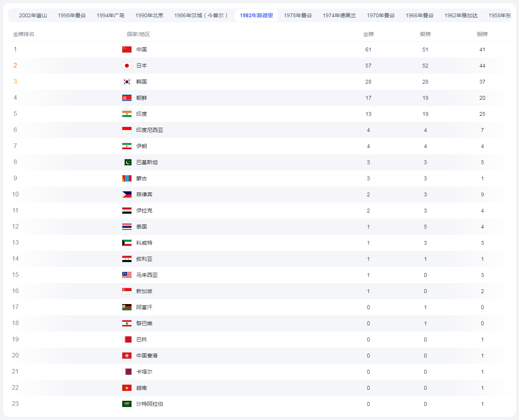The height and width of the screenshot is (420, 519).
Task: Select the 1970年曼谷 tab
Action: coord(381,15)
